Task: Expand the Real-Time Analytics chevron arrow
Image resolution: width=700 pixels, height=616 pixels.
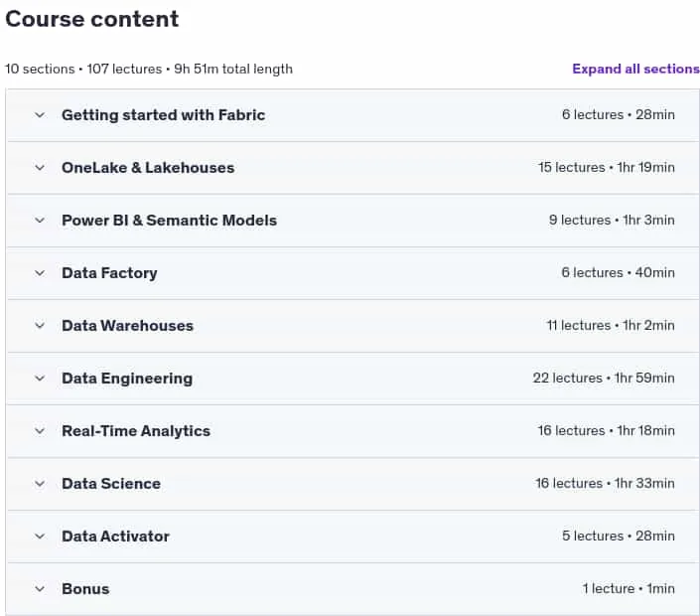Action: [40, 431]
